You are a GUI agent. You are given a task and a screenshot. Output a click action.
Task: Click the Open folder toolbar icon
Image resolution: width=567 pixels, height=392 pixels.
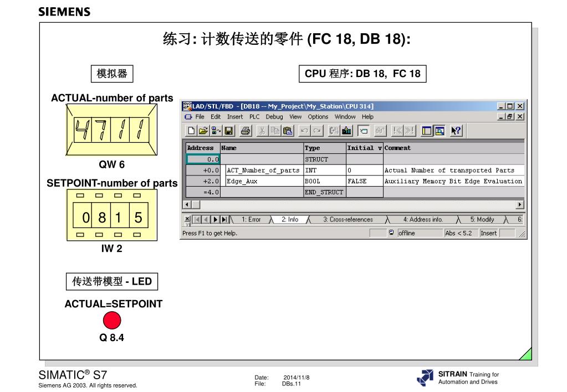(x=203, y=131)
